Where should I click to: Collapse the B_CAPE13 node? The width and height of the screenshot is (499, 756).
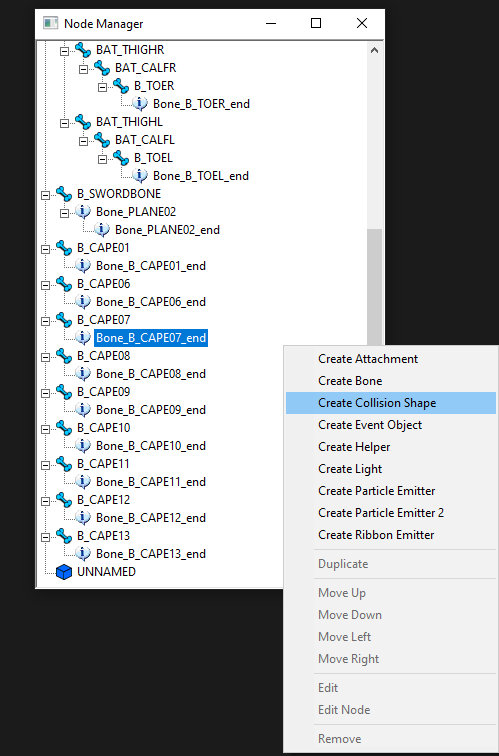point(45,537)
